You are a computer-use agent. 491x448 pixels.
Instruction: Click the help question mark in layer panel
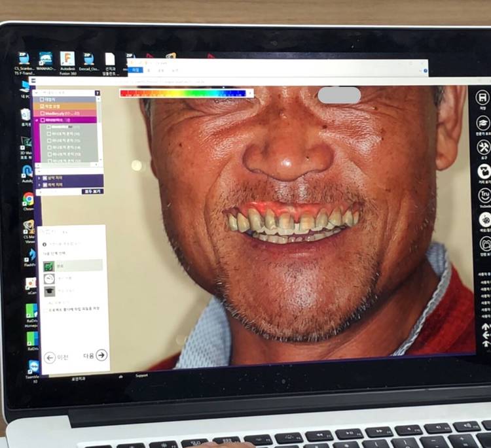[98, 93]
